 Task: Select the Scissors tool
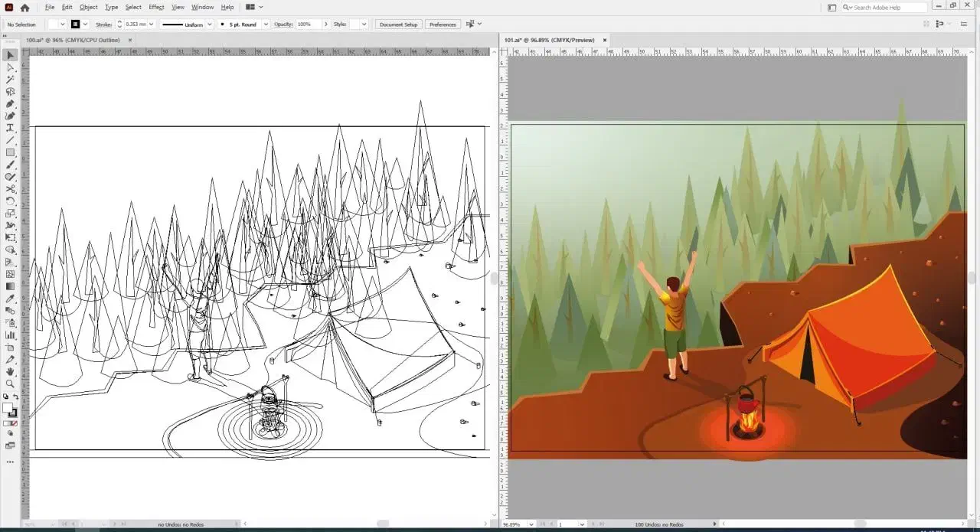click(10, 188)
